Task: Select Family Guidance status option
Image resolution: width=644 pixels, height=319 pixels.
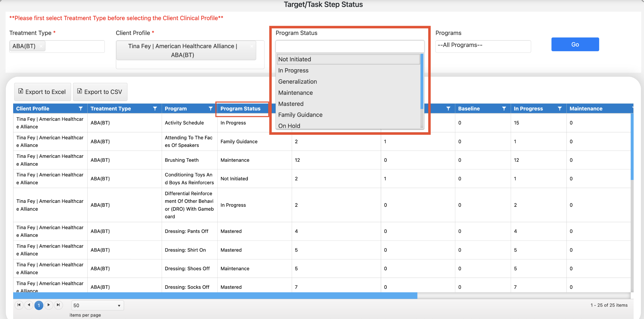Action: pyautogui.click(x=300, y=115)
